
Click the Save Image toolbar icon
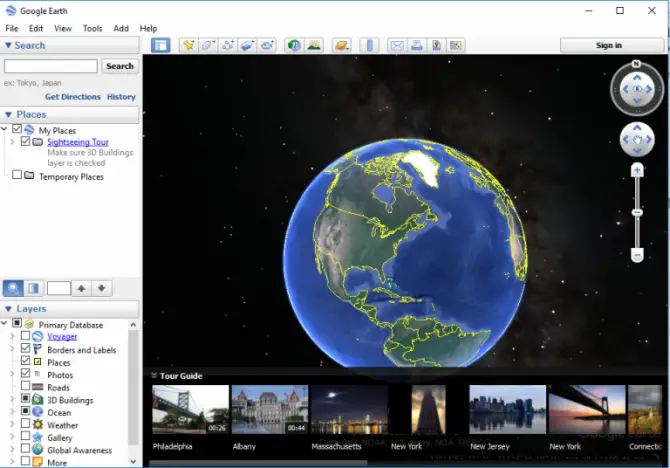pyautogui.click(x=456, y=45)
